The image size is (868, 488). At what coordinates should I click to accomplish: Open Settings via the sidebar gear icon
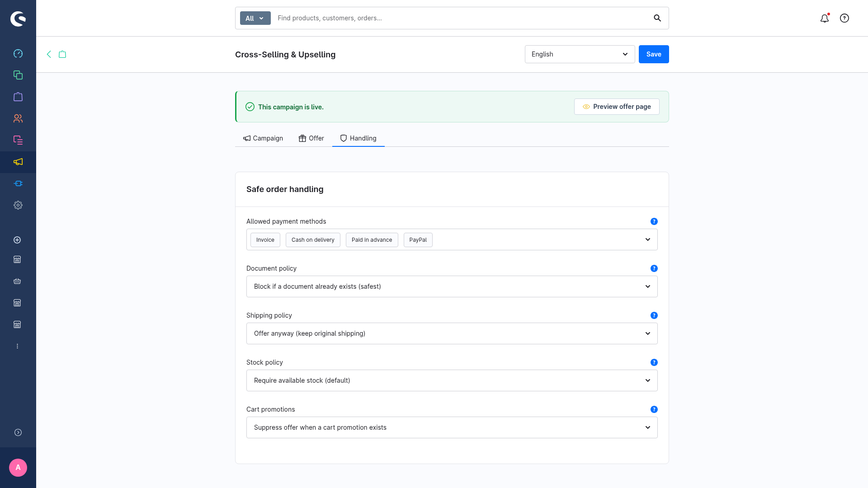[x=18, y=205]
